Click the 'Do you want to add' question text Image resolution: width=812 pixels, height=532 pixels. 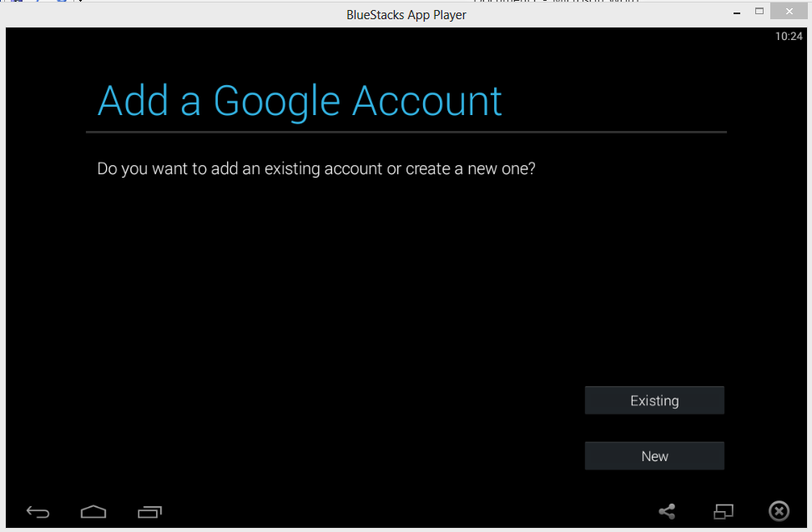(316, 168)
